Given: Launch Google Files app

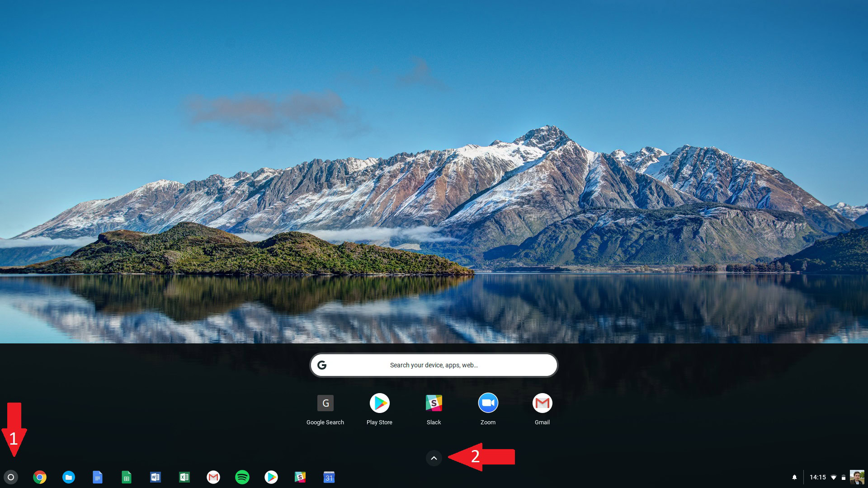Looking at the screenshot, I should 69,477.
